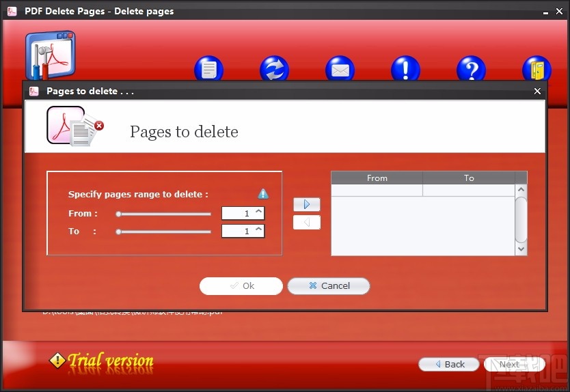570x392 pixels.
Task: Minimize the PDF Delete Pages window
Action: coord(545,12)
